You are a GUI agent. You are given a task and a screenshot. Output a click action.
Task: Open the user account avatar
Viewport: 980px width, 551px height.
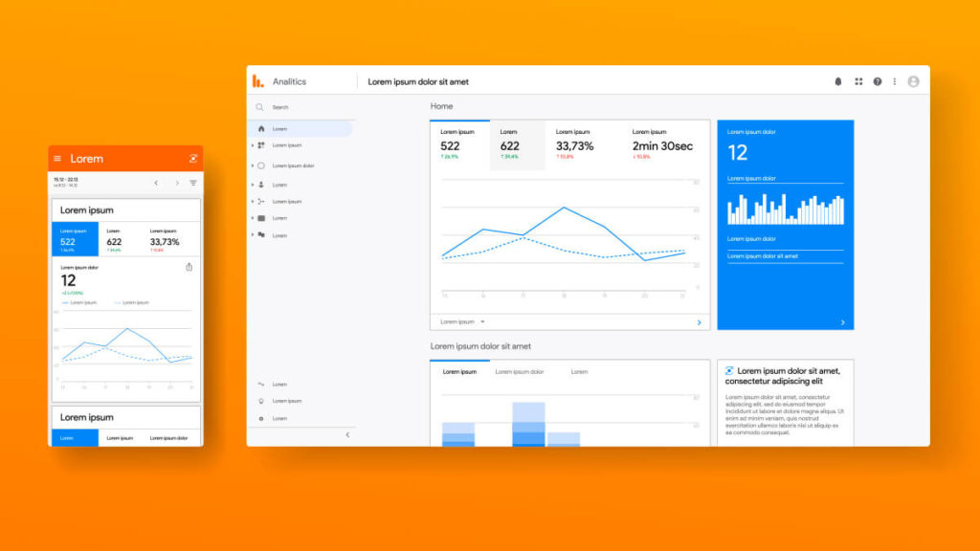pyautogui.click(x=913, y=82)
